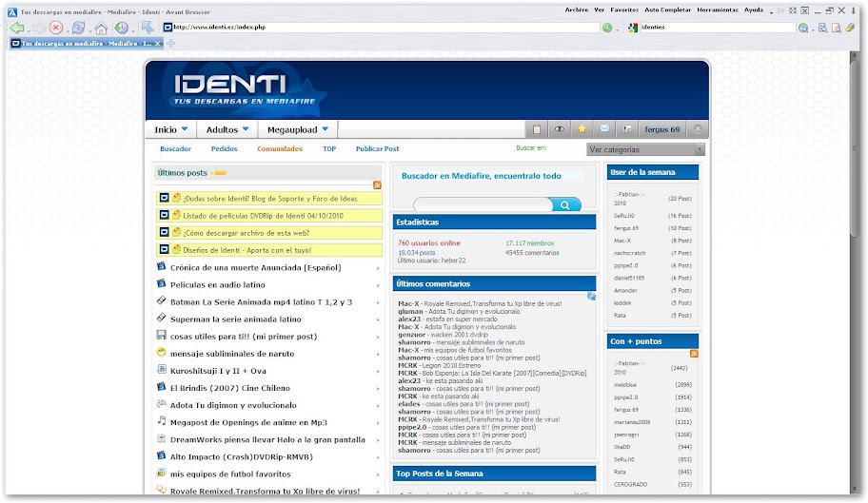Log out with round X icon in user bar
The width and height of the screenshot is (868, 503).
coord(698,128)
